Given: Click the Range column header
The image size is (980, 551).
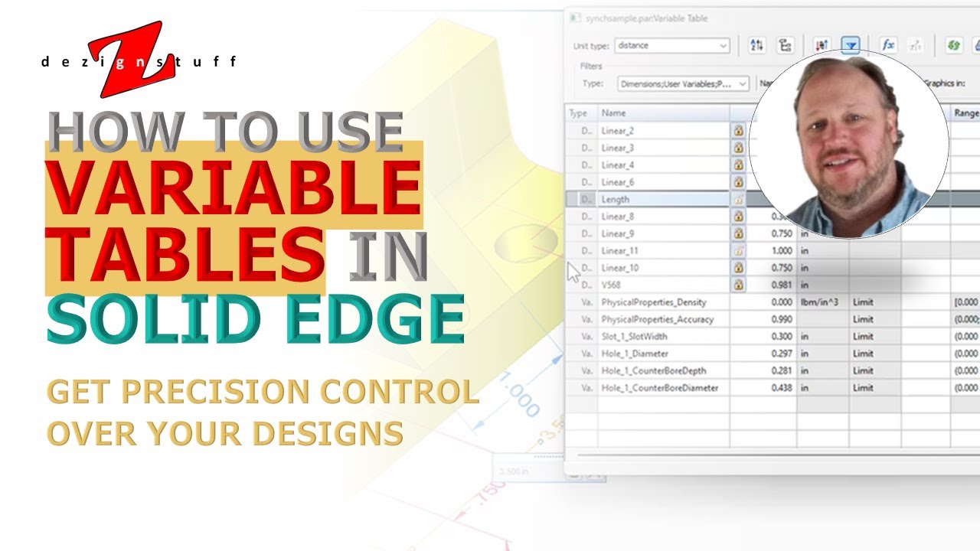Looking at the screenshot, I should point(965,113).
